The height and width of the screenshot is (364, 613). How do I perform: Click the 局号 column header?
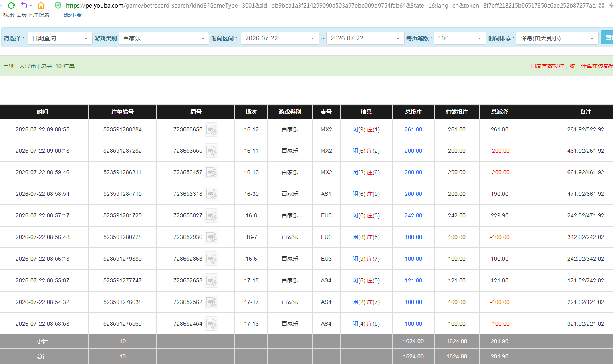[196, 112]
